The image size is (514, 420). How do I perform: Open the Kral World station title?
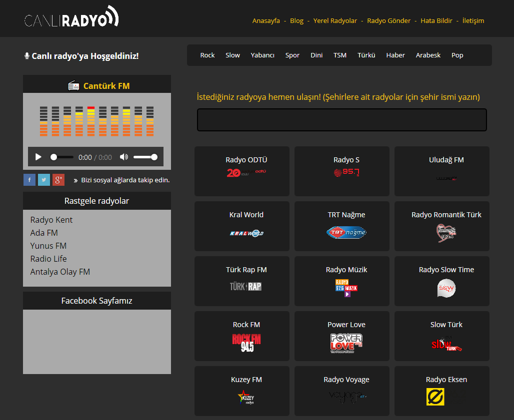click(246, 215)
